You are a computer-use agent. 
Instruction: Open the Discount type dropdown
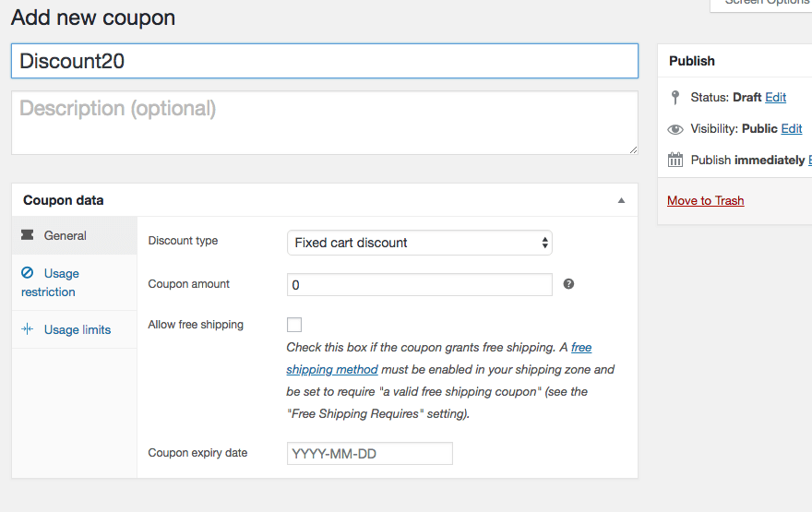pyautogui.click(x=419, y=243)
